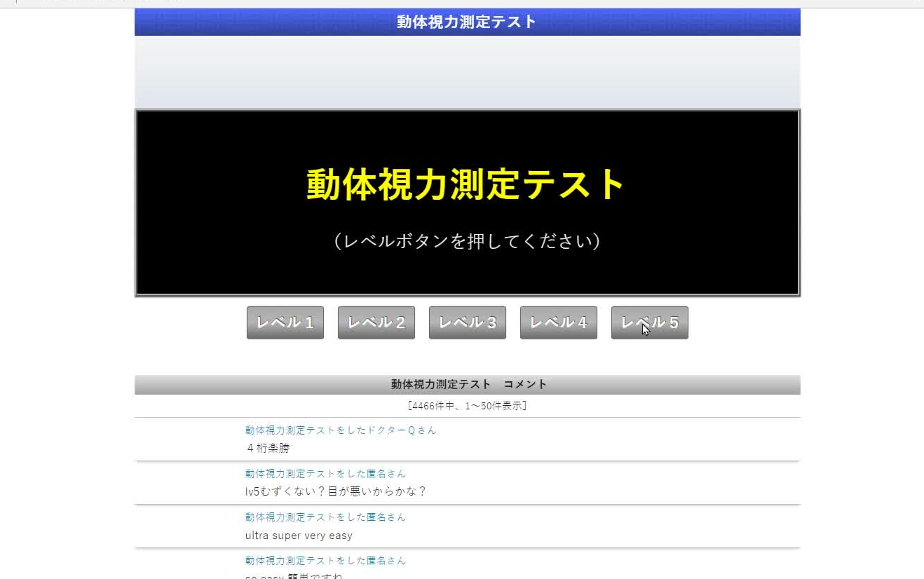The image size is (924, 579).
Task: Click the レベル5 button
Action: [650, 322]
